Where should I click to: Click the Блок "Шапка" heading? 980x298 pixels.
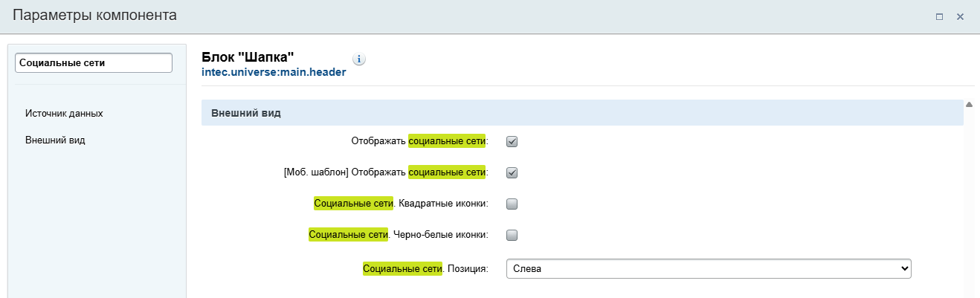click(248, 57)
